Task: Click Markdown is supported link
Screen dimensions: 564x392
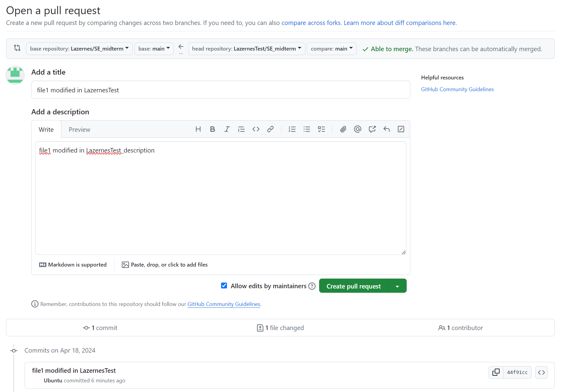Action: pos(73,265)
